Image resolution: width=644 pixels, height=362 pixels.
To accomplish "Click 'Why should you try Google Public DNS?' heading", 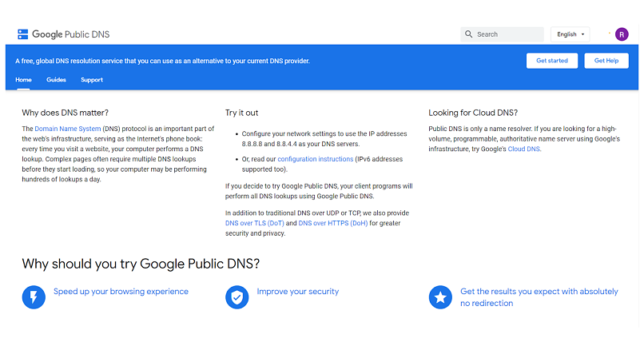I will point(141,264).
